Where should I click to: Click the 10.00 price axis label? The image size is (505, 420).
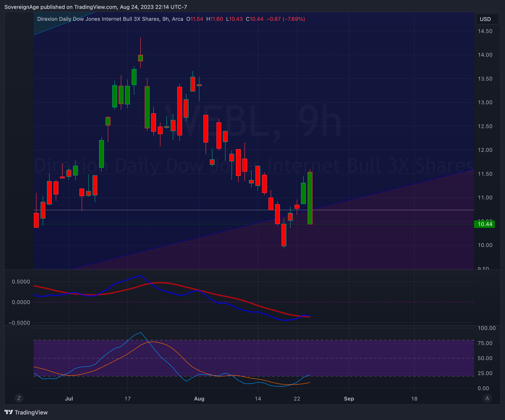tap(485, 245)
